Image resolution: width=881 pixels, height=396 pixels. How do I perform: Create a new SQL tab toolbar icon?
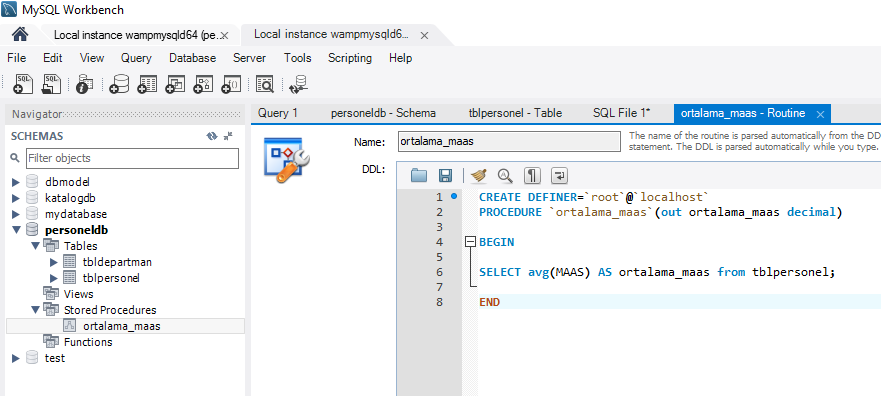pyautogui.click(x=24, y=84)
